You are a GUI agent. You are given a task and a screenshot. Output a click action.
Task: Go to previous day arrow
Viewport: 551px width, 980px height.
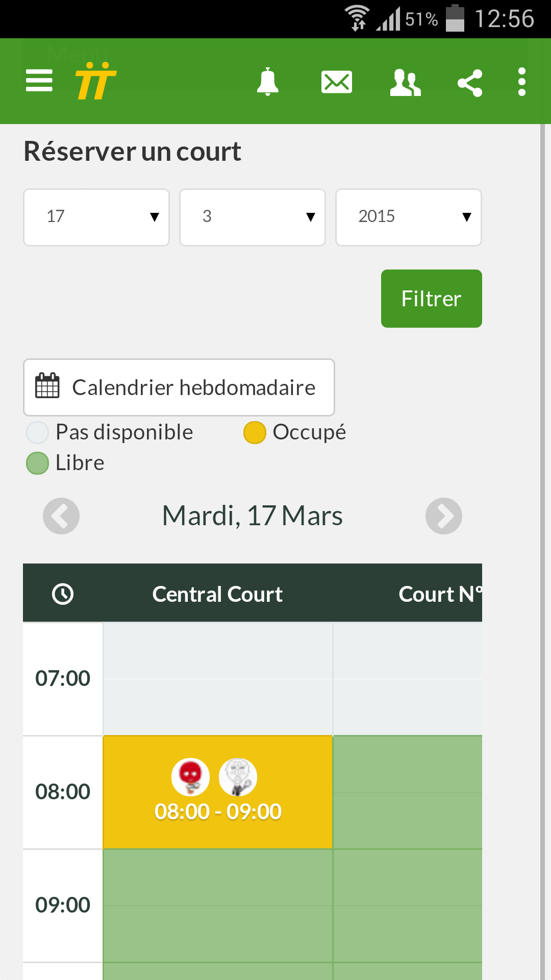click(x=61, y=516)
